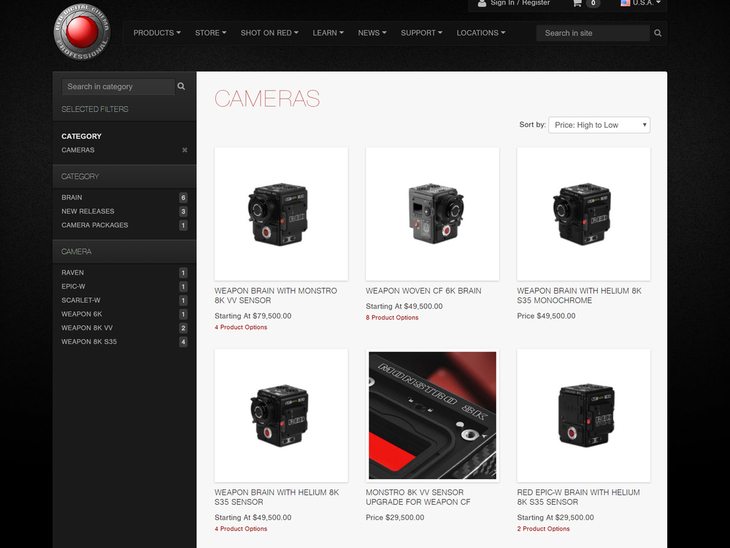The width and height of the screenshot is (730, 548).
Task: Click the cart item count 0
Action: (x=593, y=3)
